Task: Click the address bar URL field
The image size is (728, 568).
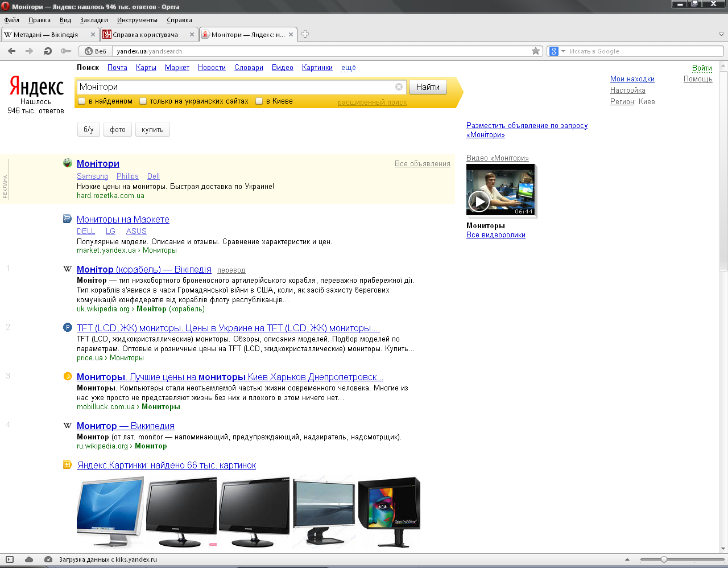Action: pyautogui.click(x=321, y=51)
